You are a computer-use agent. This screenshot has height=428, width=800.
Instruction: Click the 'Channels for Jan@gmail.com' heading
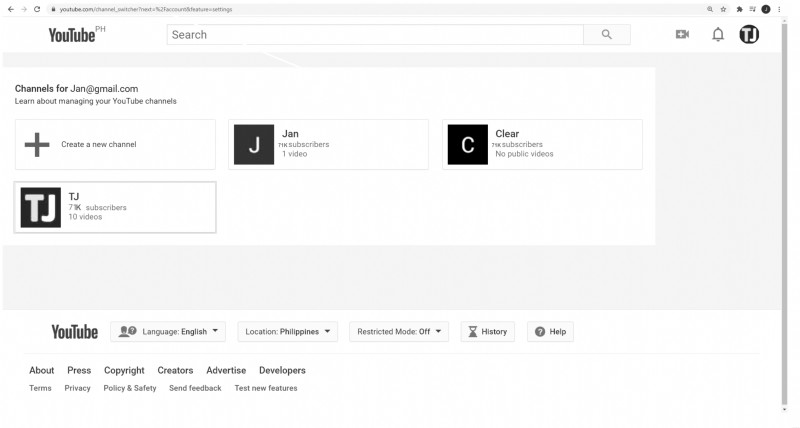coord(77,89)
